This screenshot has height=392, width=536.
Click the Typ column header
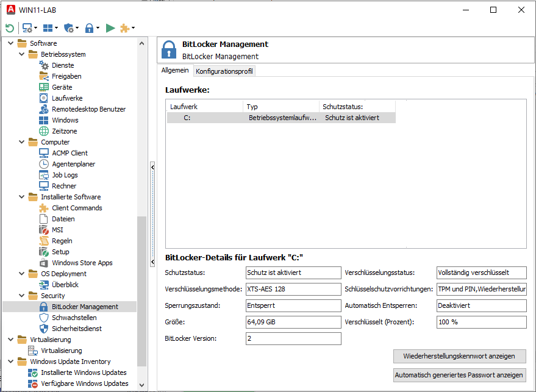281,107
